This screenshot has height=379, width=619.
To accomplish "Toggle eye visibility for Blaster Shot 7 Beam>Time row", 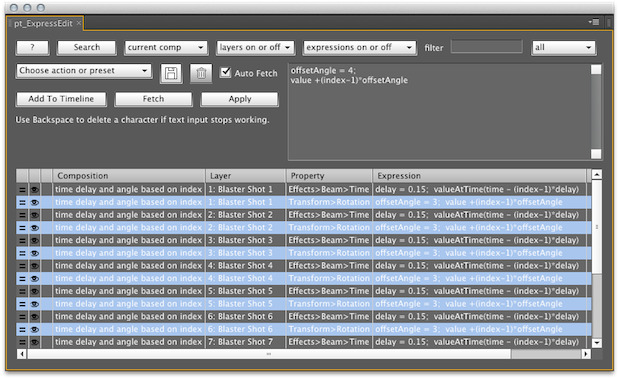I will (35, 342).
